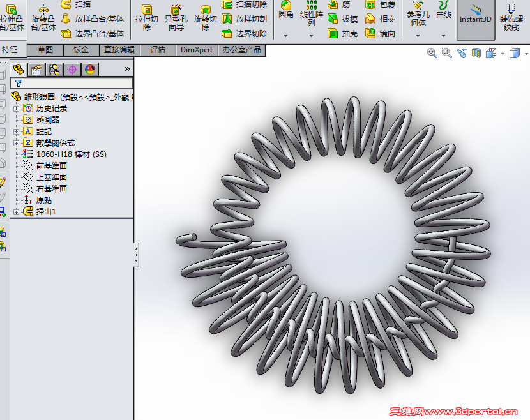Image resolution: width=530 pixels, height=420 pixels.
Task: Open the Display Style cube icon
Action: point(515,53)
